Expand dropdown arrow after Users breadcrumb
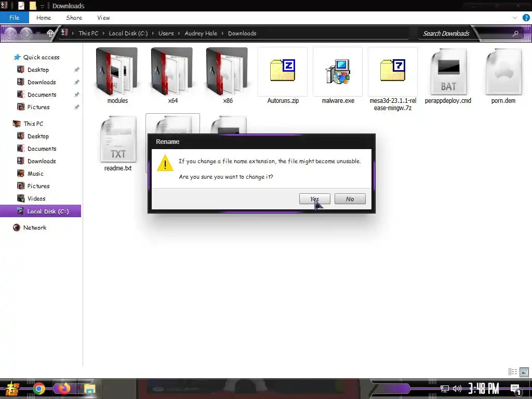The width and height of the screenshot is (532, 399). pos(179,33)
